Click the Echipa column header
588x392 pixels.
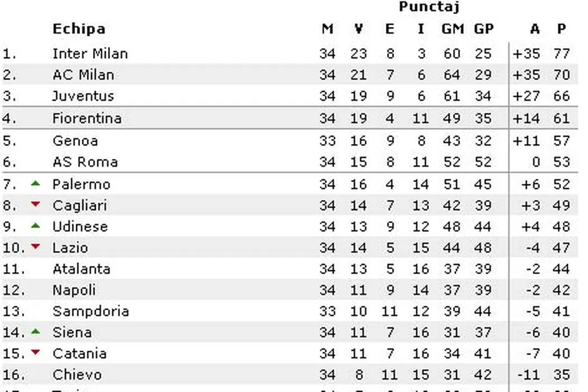tap(78, 29)
